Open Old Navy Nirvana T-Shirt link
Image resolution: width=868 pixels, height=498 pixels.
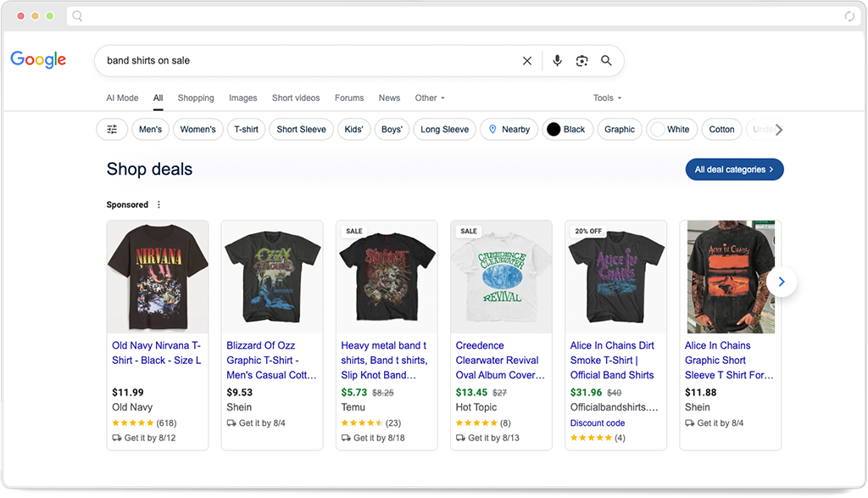[x=157, y=353]
